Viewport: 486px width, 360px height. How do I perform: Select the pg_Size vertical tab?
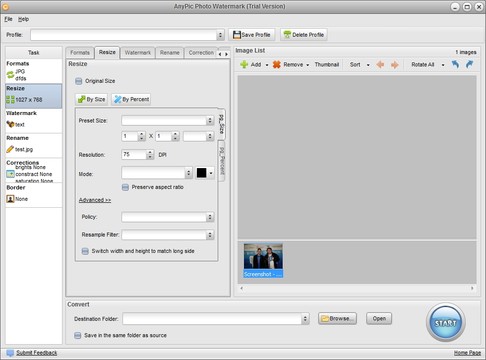(221, 124)
